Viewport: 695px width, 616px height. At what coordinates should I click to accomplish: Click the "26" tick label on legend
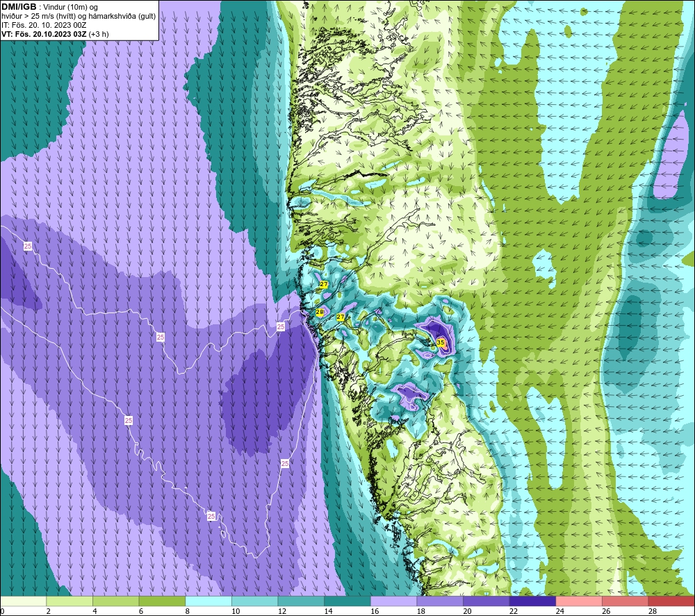tap(606, 611)
